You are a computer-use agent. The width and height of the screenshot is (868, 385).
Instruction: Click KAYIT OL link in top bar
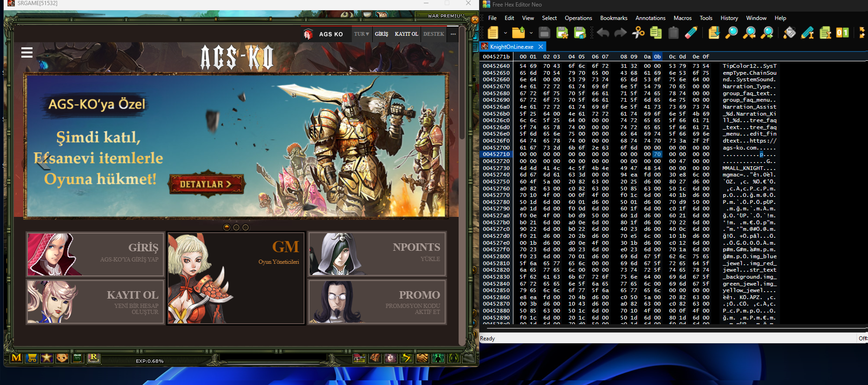[x=407, y=34]
